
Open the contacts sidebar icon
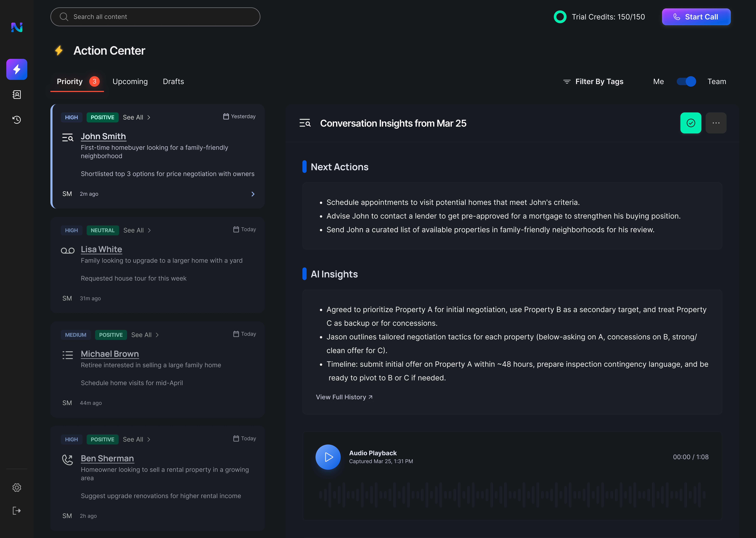[17, 95]
